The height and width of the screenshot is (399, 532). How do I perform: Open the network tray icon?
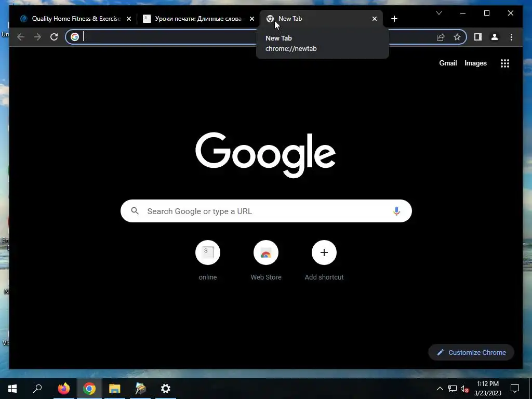453,389
